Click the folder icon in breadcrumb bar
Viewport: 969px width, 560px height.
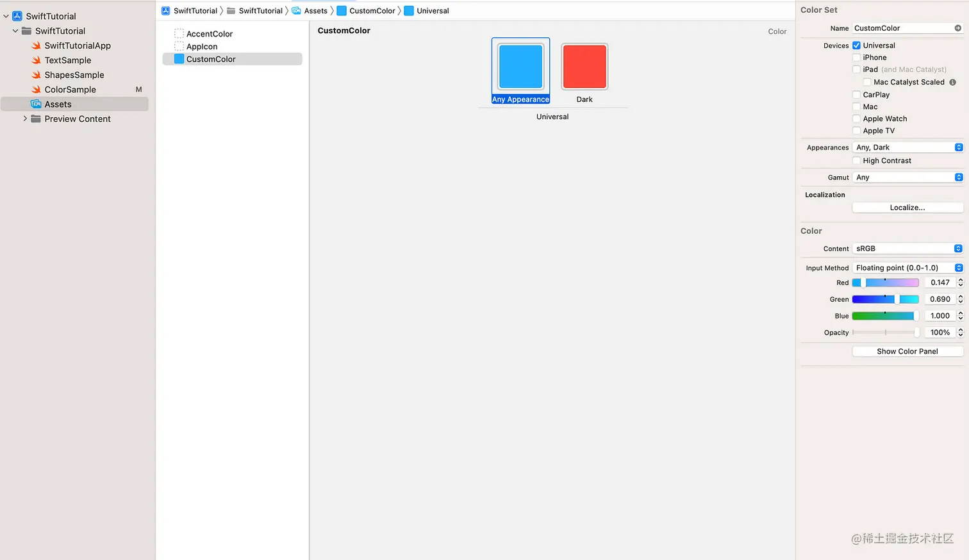point(231,11)
